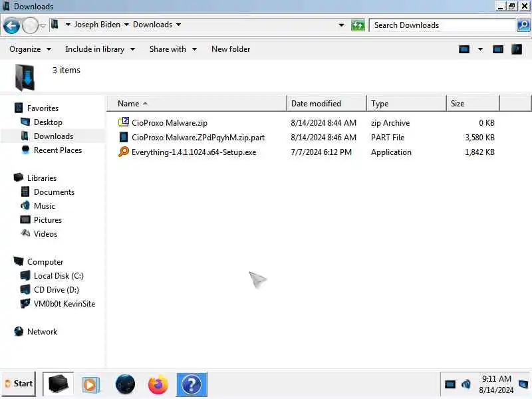Viewport: 532px width, 399px height.
Task: Select the Everything setup exe icon
Action: (124, 152)
